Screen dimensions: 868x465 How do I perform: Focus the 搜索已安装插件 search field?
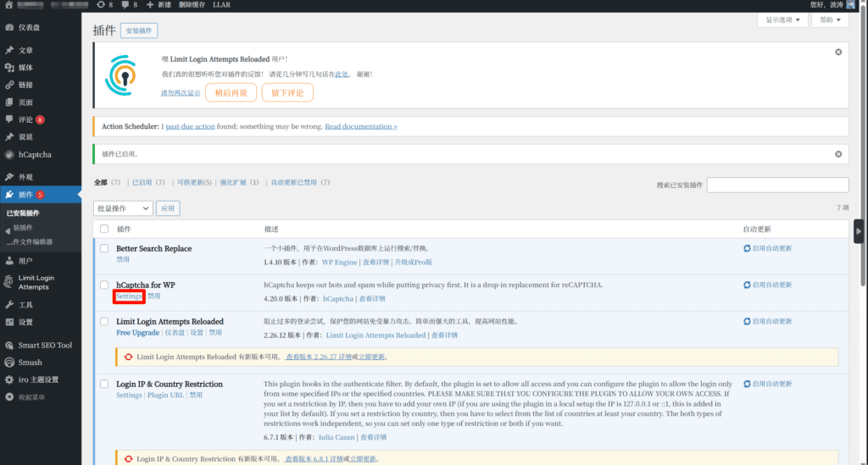click(x=777, y=185)
